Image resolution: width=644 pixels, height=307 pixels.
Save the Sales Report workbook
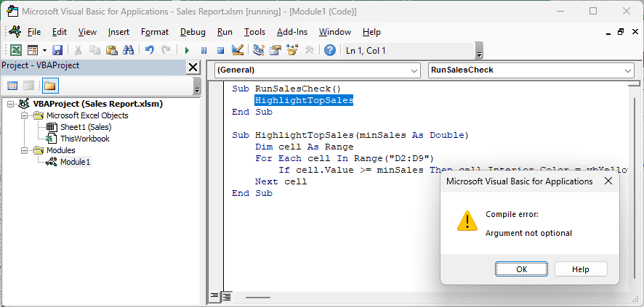(57, 50)
